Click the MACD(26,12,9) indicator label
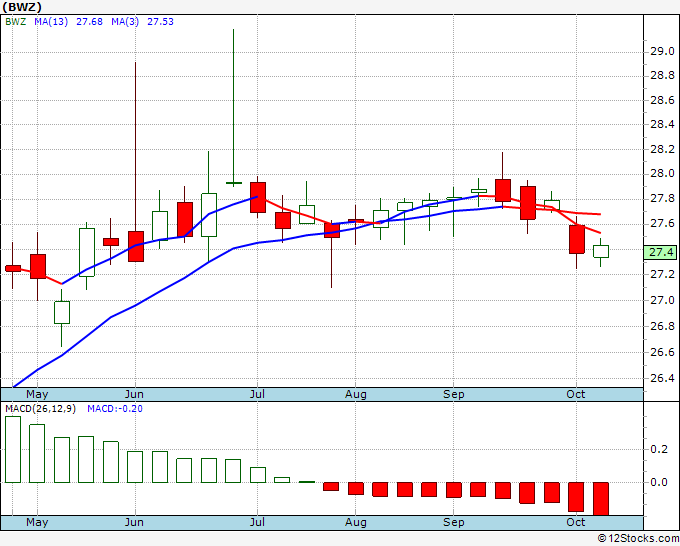 tap(40, 409)
